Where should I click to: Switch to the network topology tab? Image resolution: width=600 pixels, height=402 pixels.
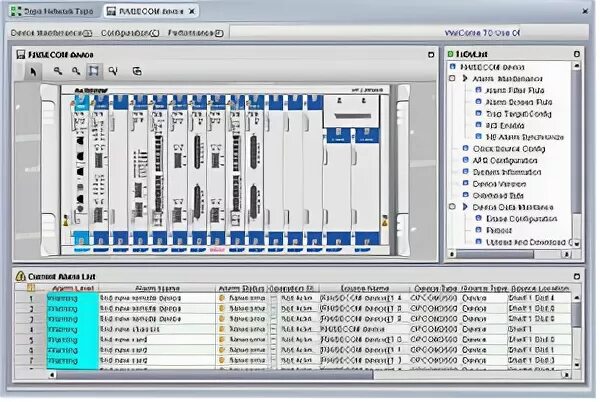[52, 11]
